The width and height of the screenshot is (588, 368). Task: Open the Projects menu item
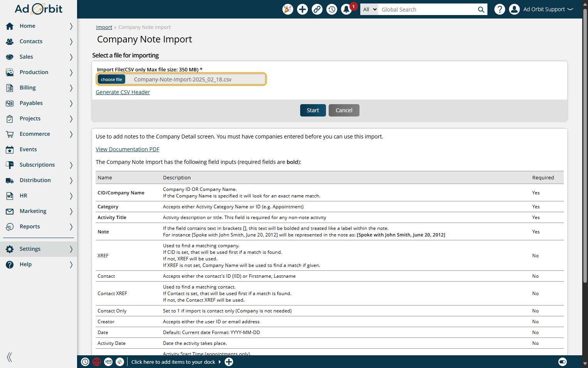click(39, 118)
